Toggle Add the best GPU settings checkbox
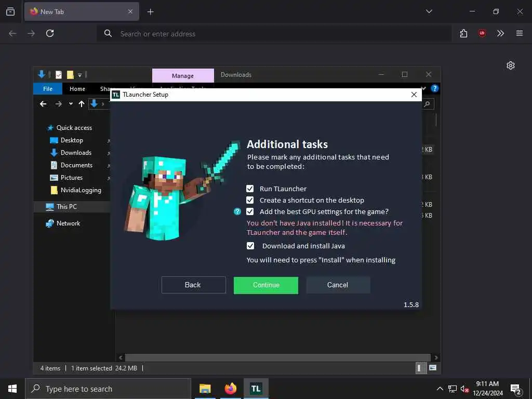This screenshot has width=532, height=399. tap(250, 212)
